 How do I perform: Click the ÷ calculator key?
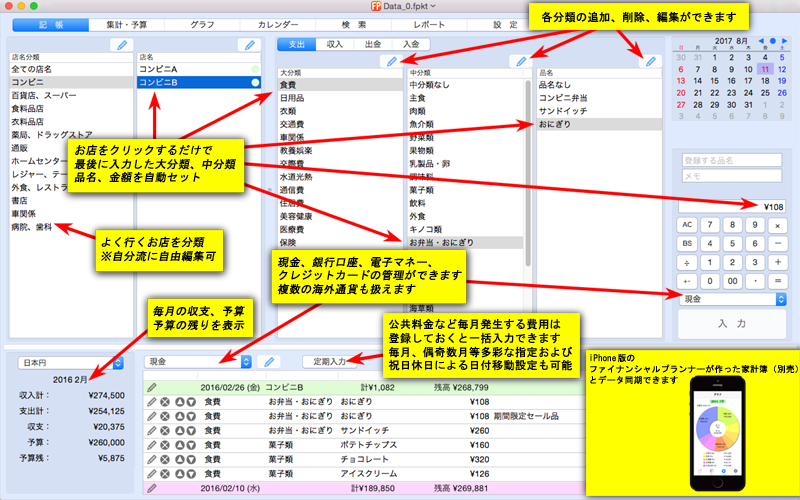click(687, 263)
